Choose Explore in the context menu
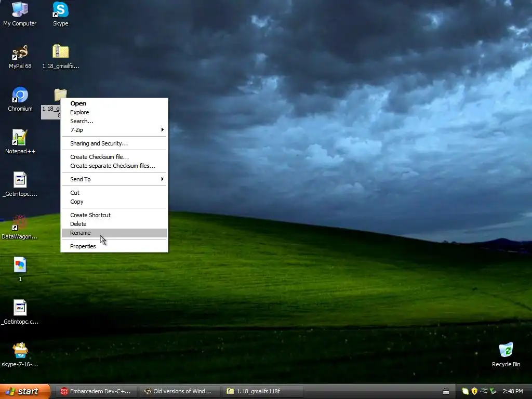532x399 pixels. 114,112
